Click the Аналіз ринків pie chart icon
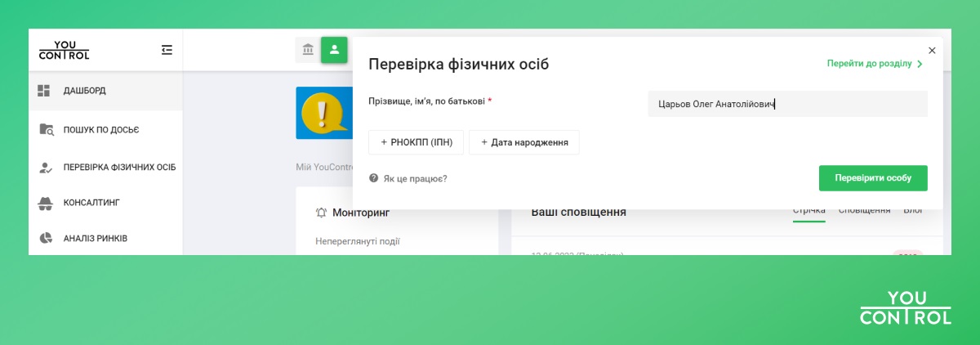Image resolution: width=980 pixels, height=345 pixels. [x=46, y=238]
